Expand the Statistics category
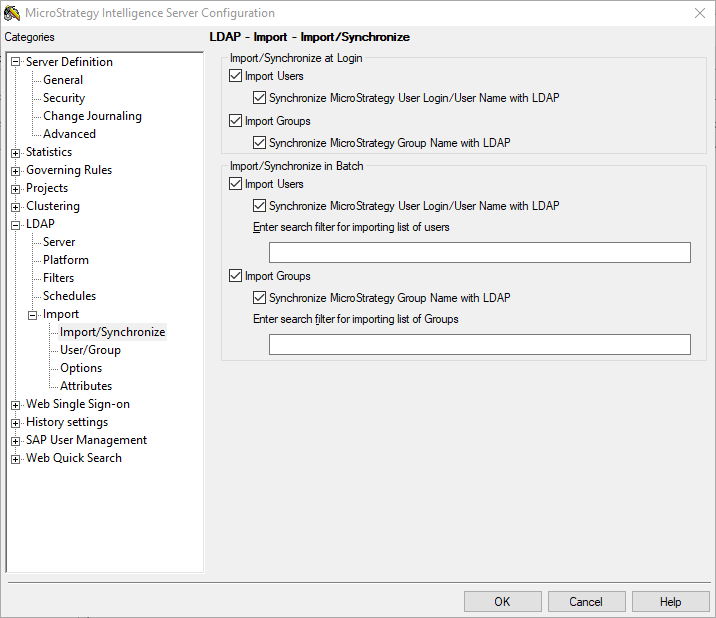This screenshot has height=618, width=716. 16,153
